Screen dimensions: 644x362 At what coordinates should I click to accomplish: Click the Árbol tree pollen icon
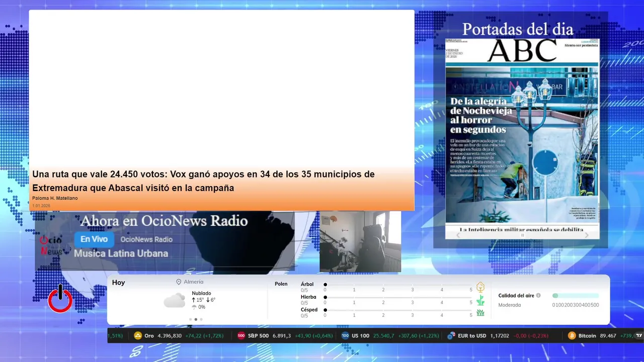480,287
